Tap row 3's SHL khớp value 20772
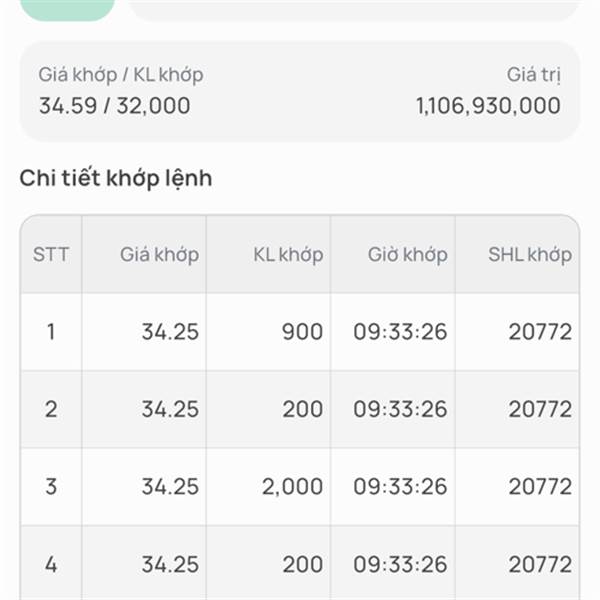 click(x=540, y=487)
